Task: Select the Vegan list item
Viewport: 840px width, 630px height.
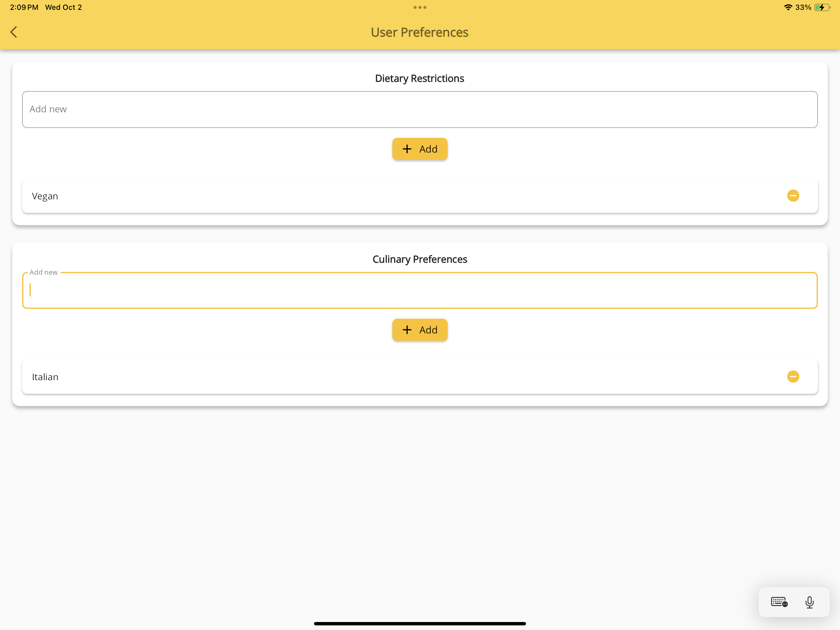Action: tap(420, 196)
